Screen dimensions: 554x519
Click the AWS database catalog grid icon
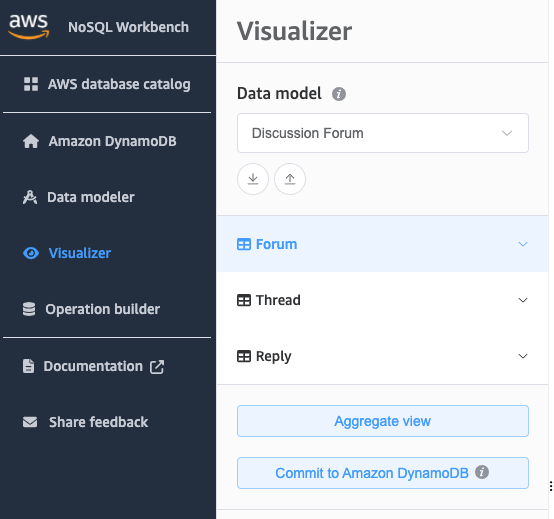31,84
